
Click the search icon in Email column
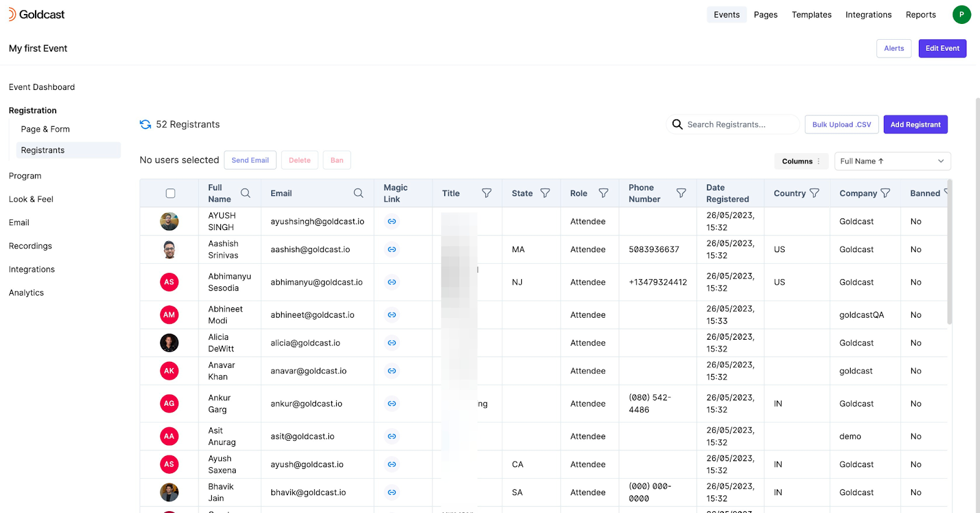click(x=358, y=193)
